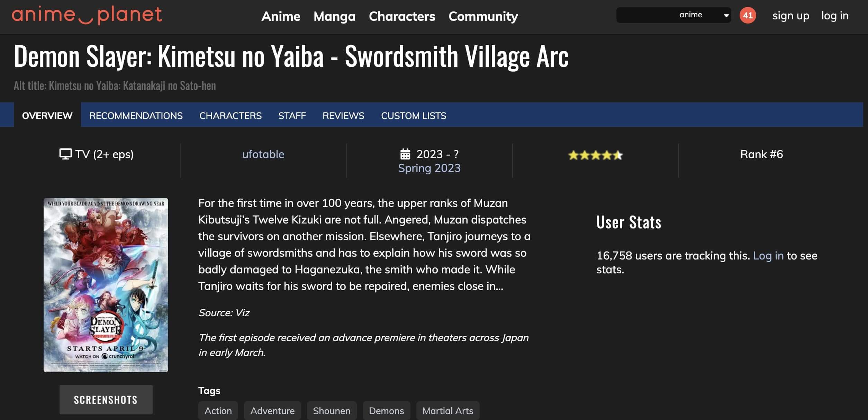Click the anime-planet logo

(x=87, y=15)
